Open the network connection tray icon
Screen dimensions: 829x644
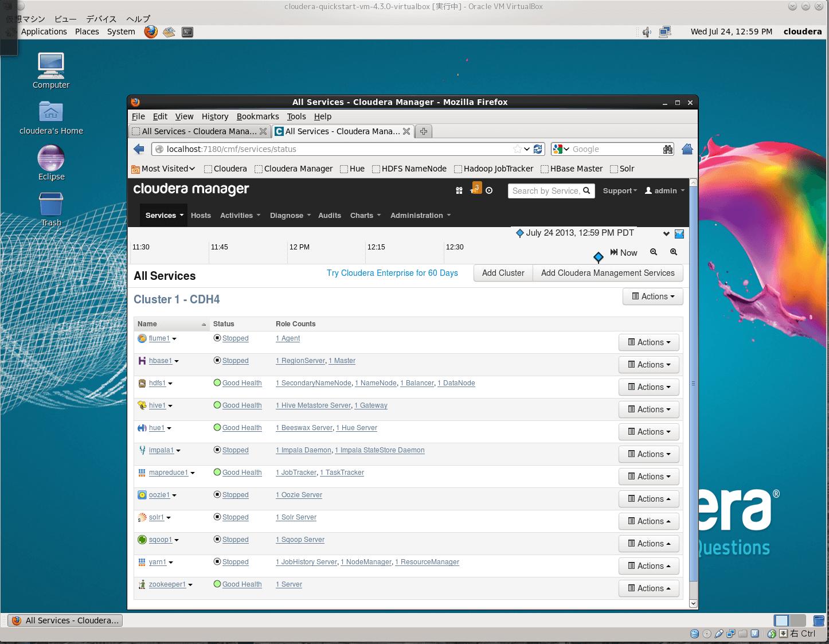click(665, 32)
